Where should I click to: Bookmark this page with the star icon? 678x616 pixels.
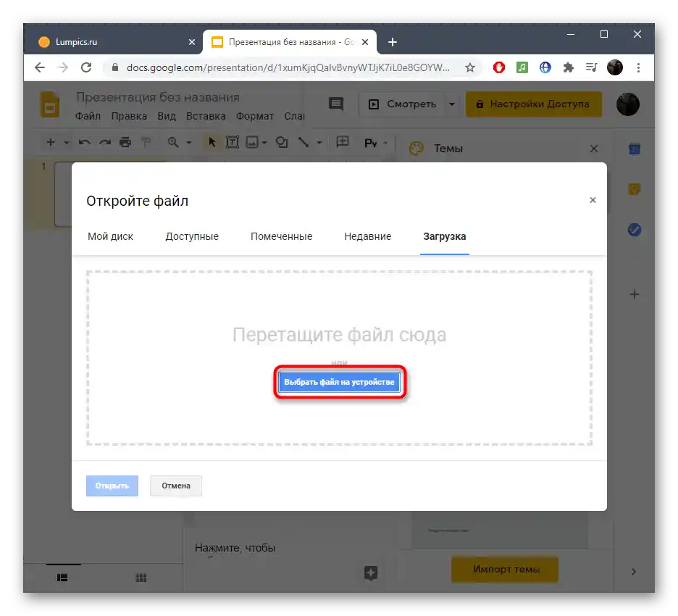tap(470, 67)
